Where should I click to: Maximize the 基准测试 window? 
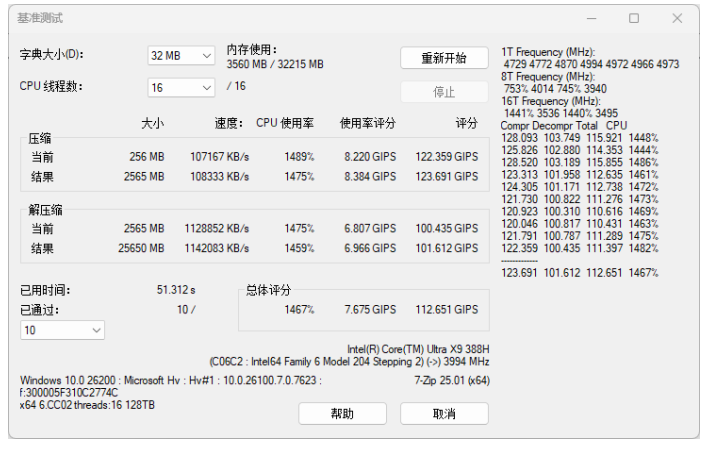[634, 18]
